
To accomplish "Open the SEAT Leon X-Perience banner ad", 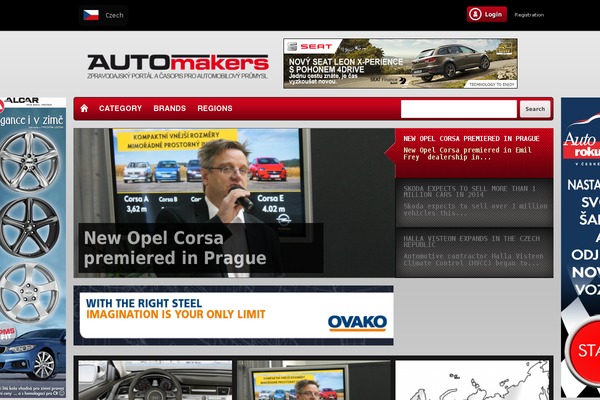I will [400, 63].
